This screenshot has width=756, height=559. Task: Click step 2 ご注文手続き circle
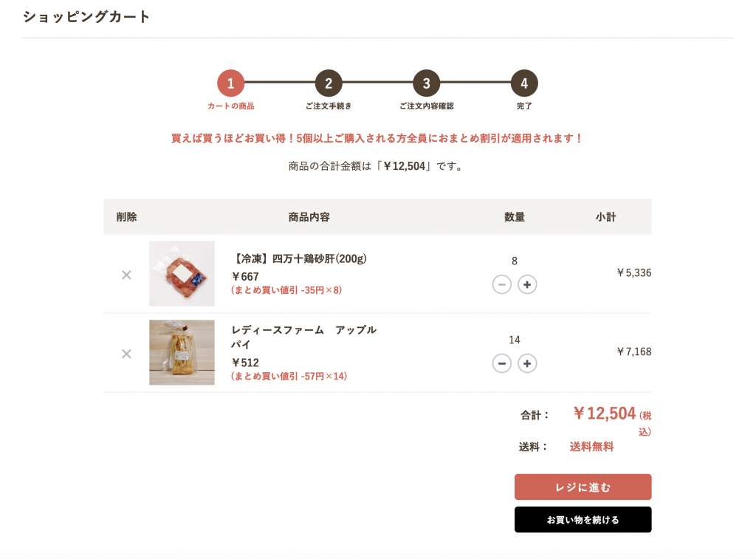pos(329,83)
